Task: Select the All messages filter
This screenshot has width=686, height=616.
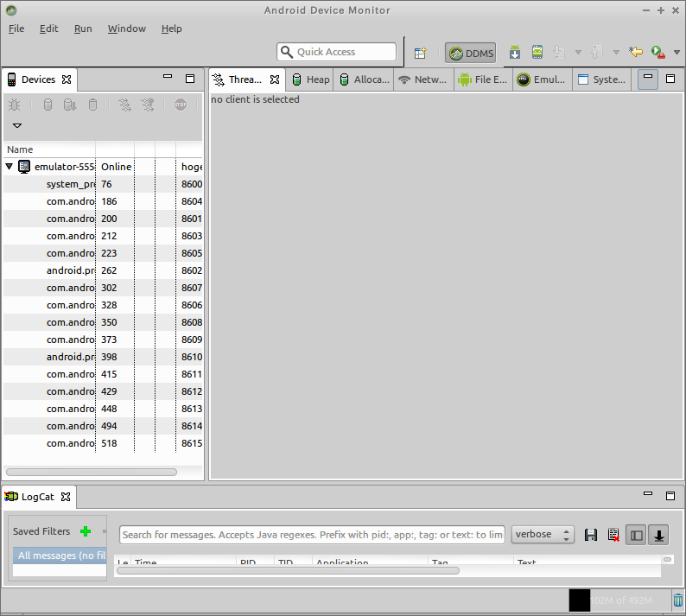Action: pos(60,556)
